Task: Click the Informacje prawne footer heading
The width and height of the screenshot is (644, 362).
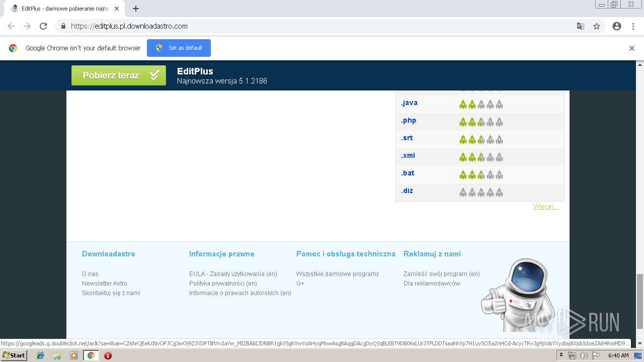Action: coord(222,254)
